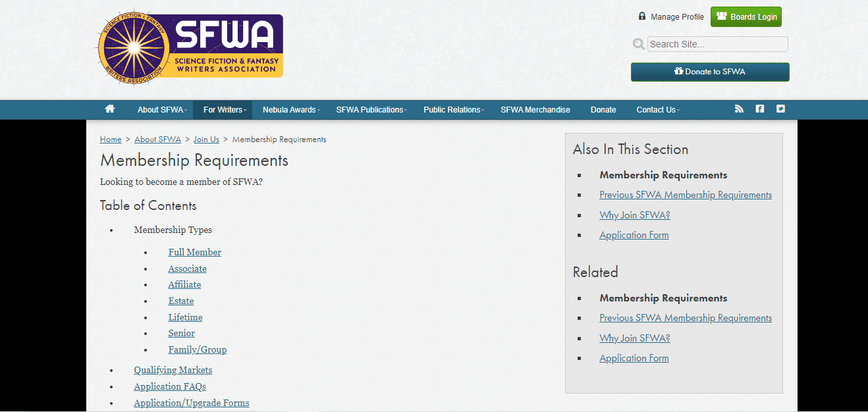Click inside the Search Site field
Image resolution: width=868 pixels, height=412 pixels.
tap(717, 43)
